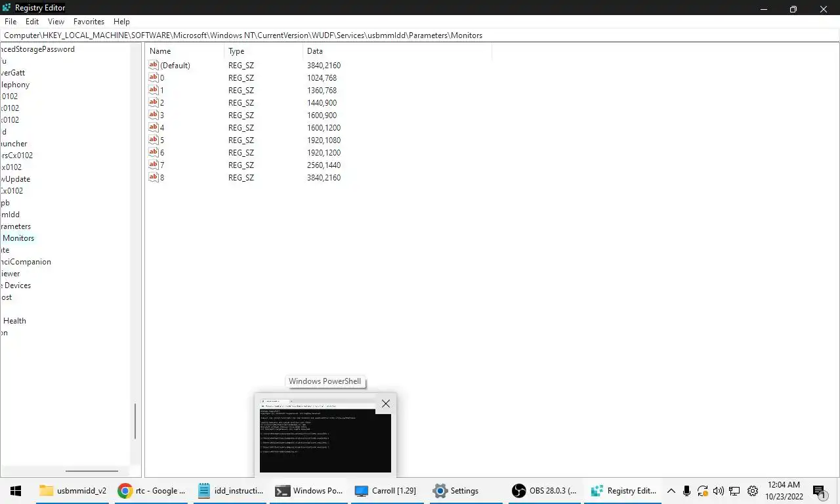Image resolution: width=840 pixels, height=504 pixels.
Task: Click the Windows PowerShell preview thumbnail
Action: [x=325, y=434]
